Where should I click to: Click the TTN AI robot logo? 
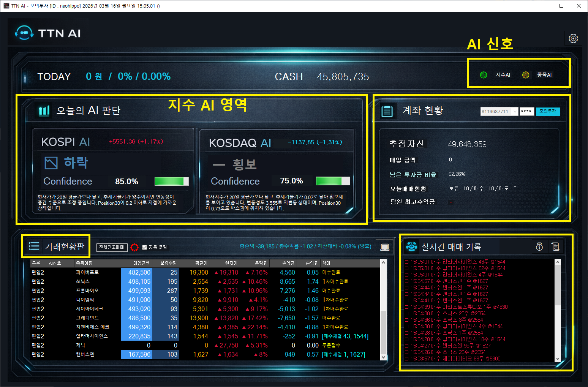pyautogui.click(x=24, y=33)
